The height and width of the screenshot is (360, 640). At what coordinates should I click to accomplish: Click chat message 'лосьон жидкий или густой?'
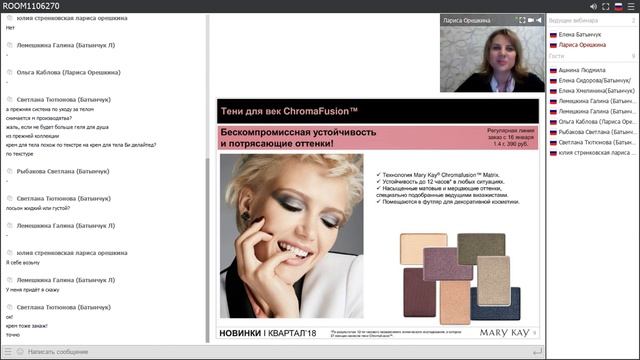pyautogui.click(x=38, y=208)
